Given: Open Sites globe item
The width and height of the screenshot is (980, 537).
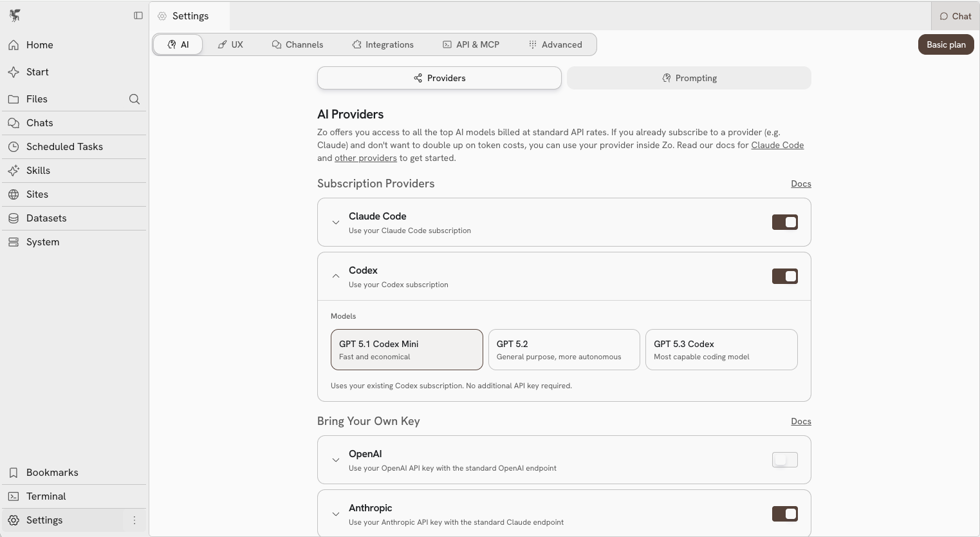Looking at the screenshot, I should (74, 194).
